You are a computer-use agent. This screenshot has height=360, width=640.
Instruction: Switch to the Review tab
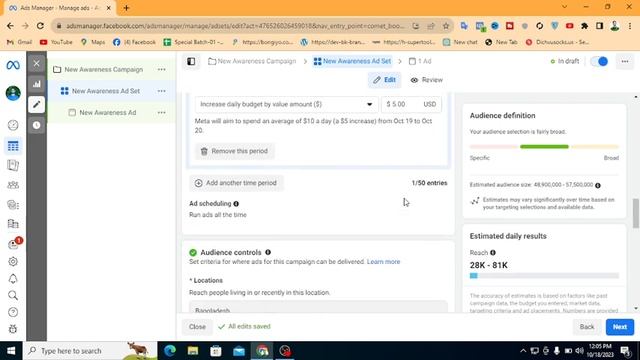427,80
